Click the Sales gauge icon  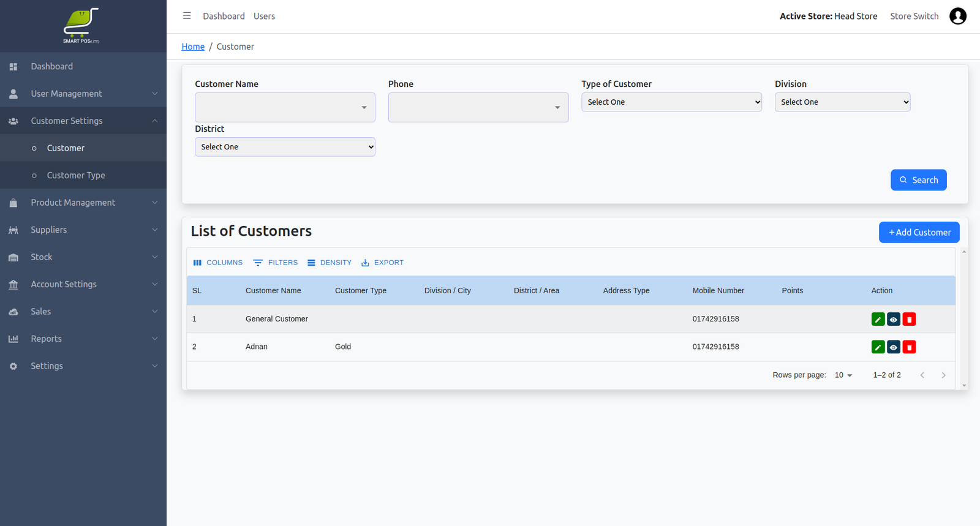tap(13, 312)
